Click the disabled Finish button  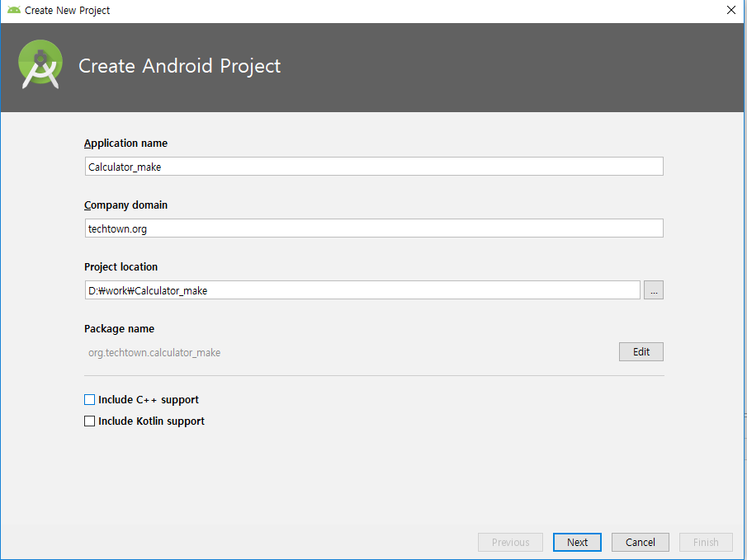coord(706,542)
